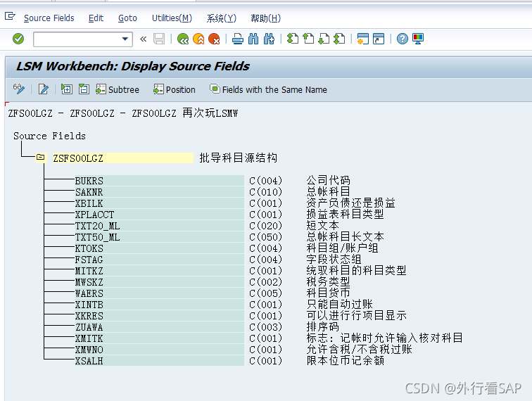Click the Source Fields tree root label
This screenshot has height=401, width=532.
click(49, 136)
